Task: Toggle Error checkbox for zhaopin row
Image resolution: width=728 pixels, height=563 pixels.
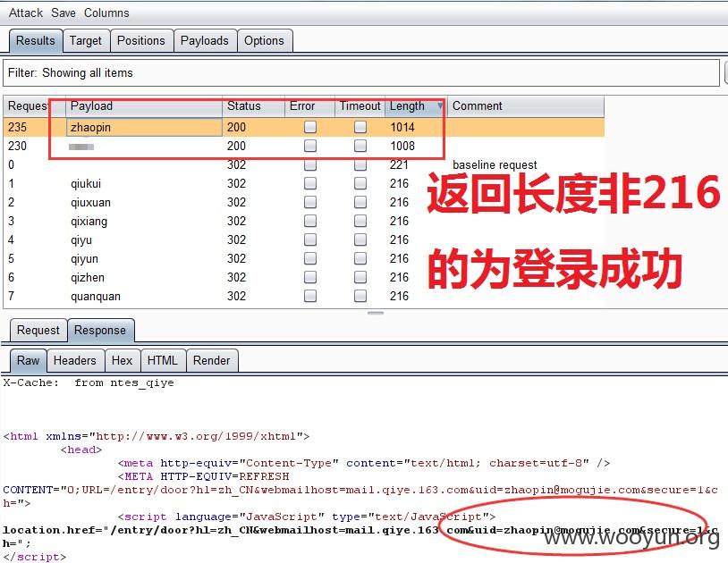Action: tap(310, 127)
